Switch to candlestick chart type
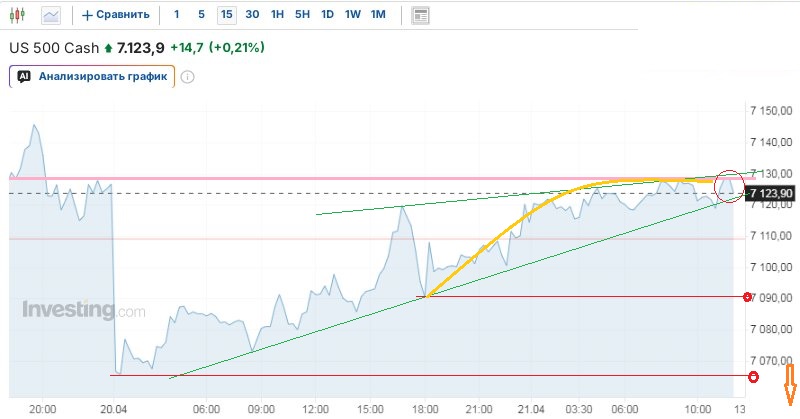Viewport: 800px width, 419px height. point(19,15)
